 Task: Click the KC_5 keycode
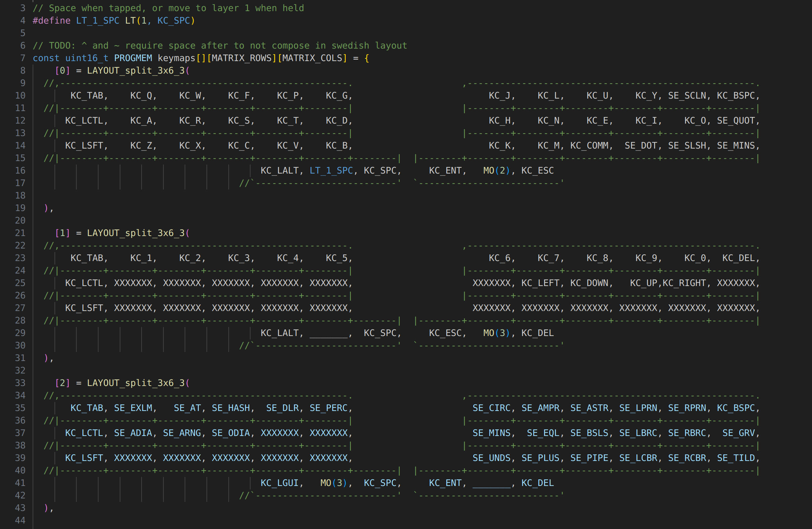coord(337,258)
